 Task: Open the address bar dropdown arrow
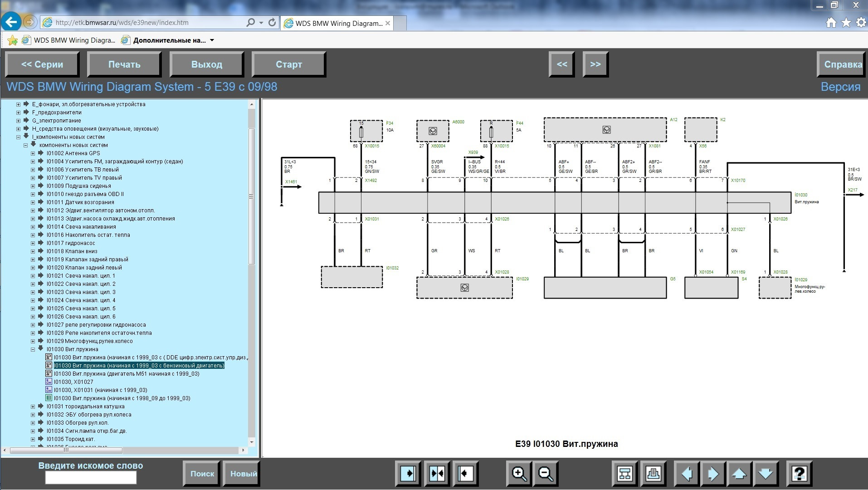pyautogui.click(x=261, y=23)
